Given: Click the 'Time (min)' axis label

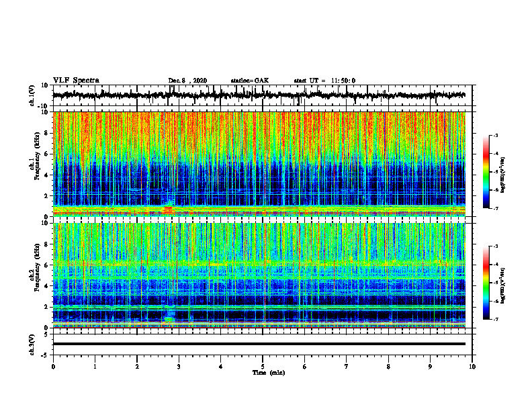Looking at the screenshot, I should (x=269, y=373).
